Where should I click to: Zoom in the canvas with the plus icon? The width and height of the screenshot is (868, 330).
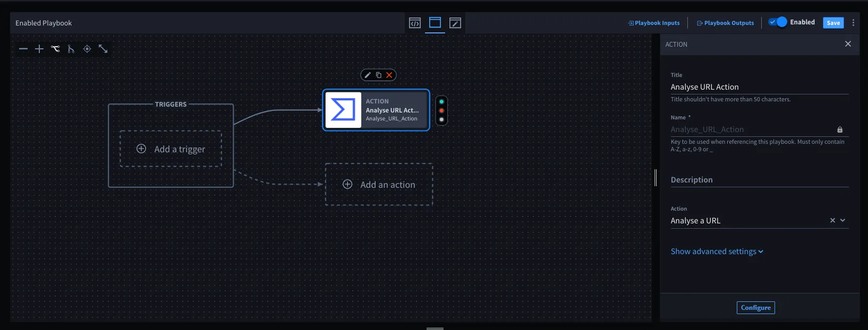pos(39,49)
